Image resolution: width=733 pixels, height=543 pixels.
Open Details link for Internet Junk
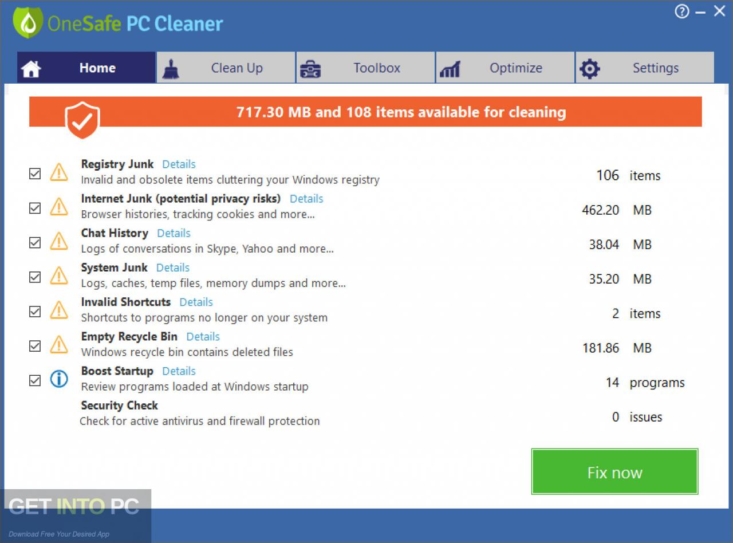coord(306,199)
